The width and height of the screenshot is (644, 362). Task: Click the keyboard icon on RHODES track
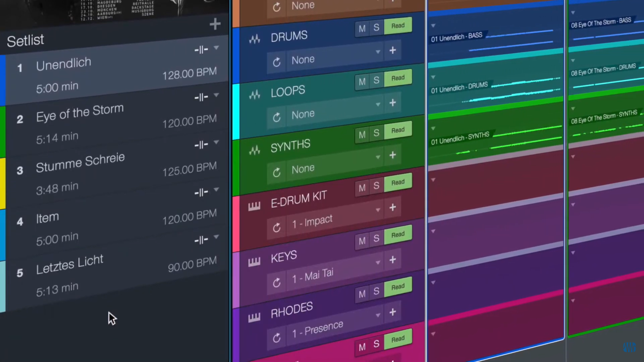click(254, 317)
